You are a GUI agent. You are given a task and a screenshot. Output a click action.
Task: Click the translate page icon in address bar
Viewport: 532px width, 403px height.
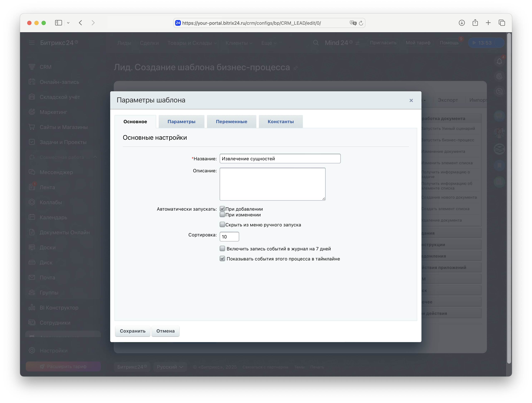tap(353, 23)
